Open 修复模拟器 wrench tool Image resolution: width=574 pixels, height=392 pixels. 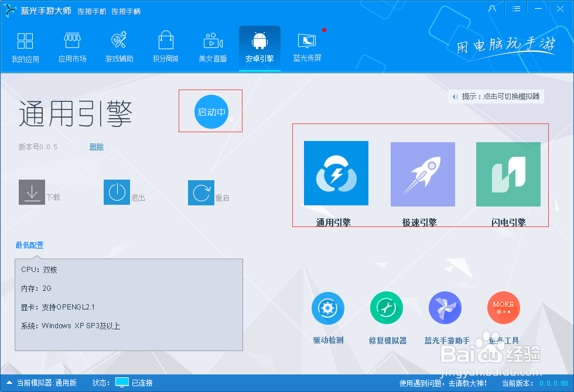click(x=387, y=308)
